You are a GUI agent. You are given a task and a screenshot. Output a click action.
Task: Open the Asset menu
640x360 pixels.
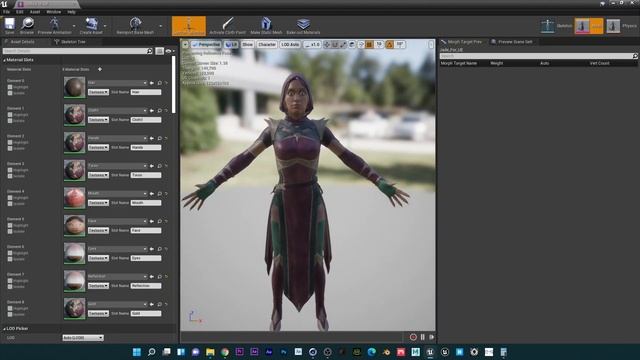pyautogui.click(x=35, y=12)
